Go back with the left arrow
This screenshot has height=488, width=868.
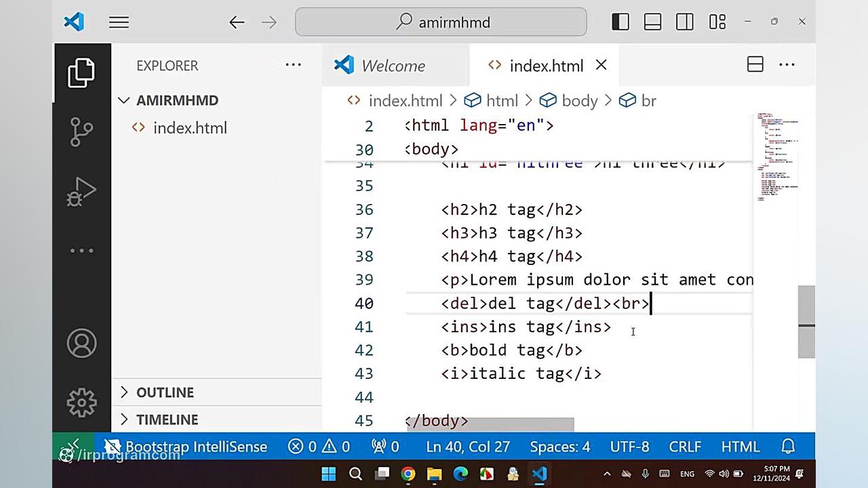(237, 22)
